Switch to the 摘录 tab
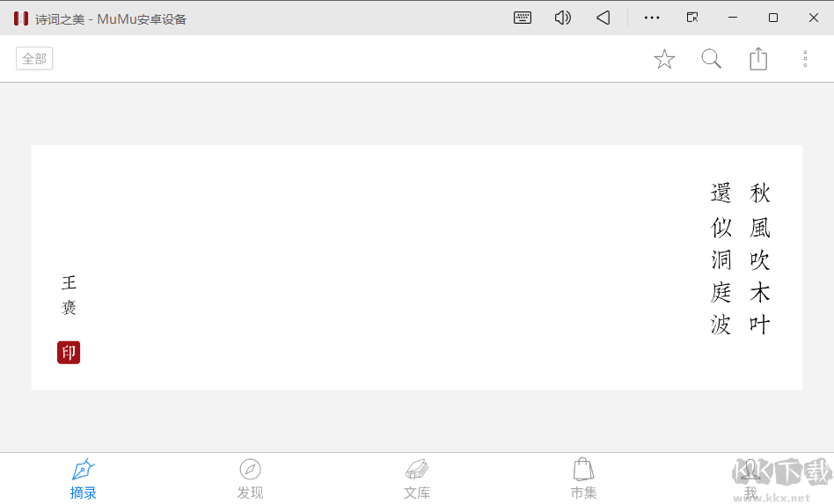The width and height of the screenshot is (834, 504). pos(83,478)
